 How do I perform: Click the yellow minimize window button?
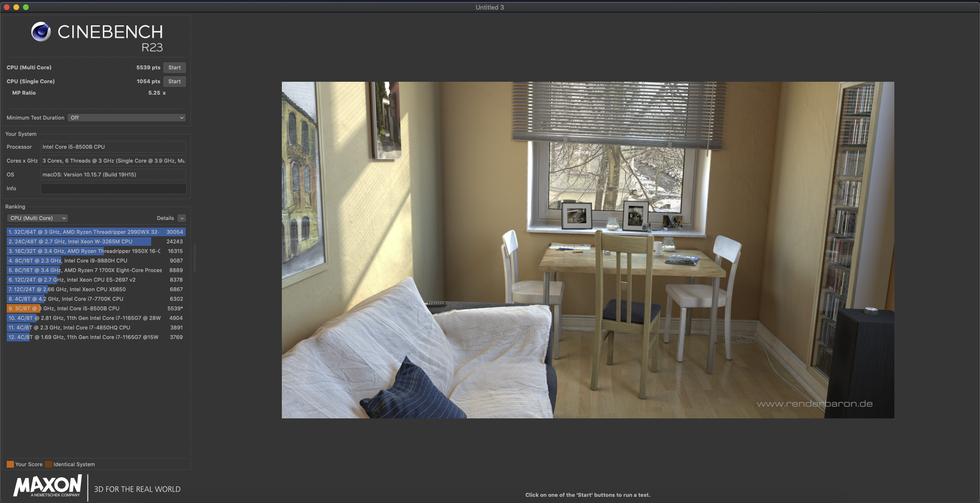point(16,7)
